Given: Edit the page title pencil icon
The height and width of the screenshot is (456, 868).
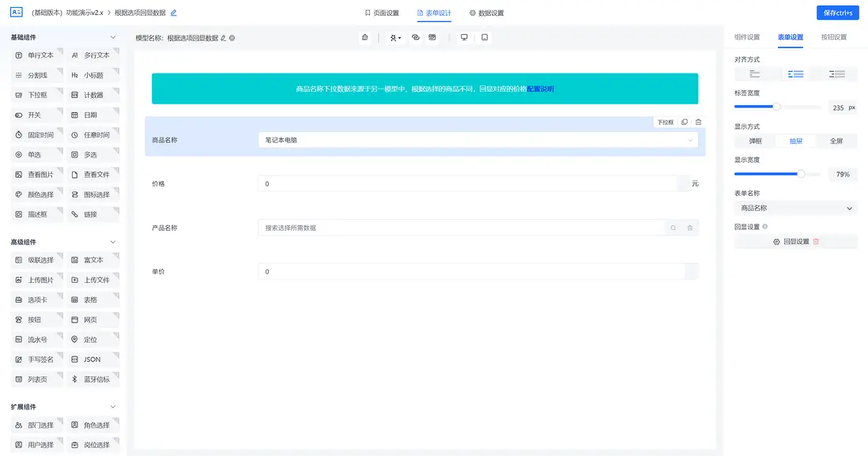Looking at the screenshot, I should (173, 13).
